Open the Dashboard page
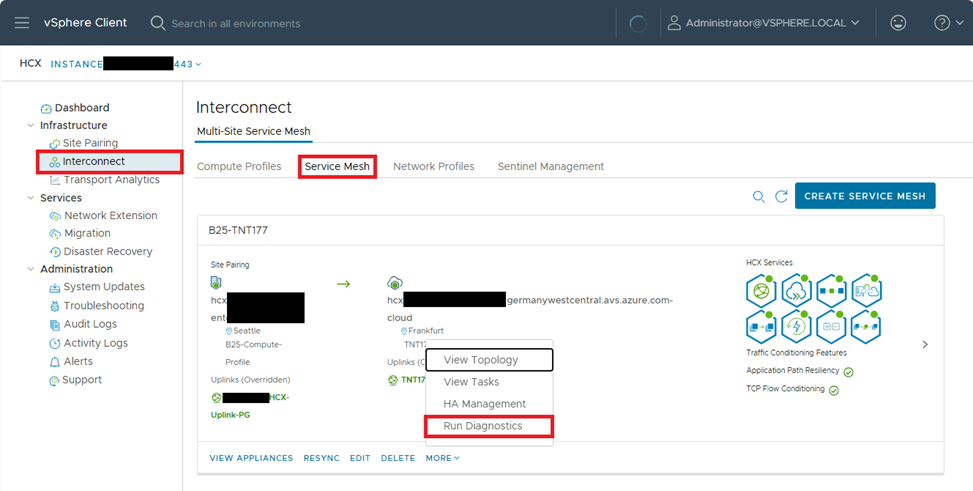Screen dimensions: 973x491 coord(82,108)
